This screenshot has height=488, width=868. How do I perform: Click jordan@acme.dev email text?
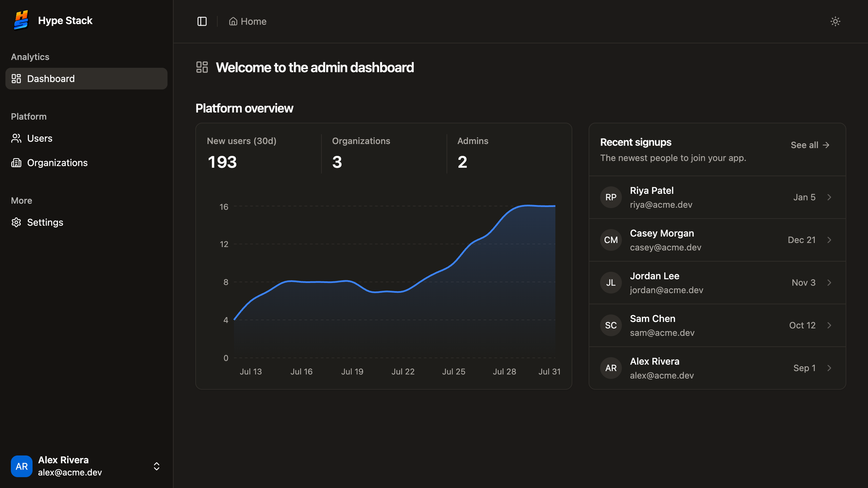point(667,290)
